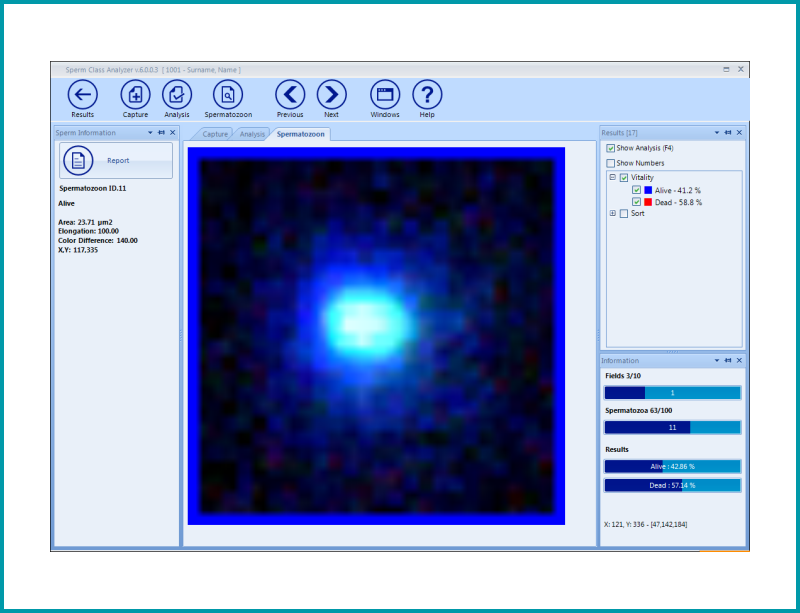This screenshot has width=800, height=613.
Task: Click the blue Alive color swatch
Action: [x=648, y=190]
